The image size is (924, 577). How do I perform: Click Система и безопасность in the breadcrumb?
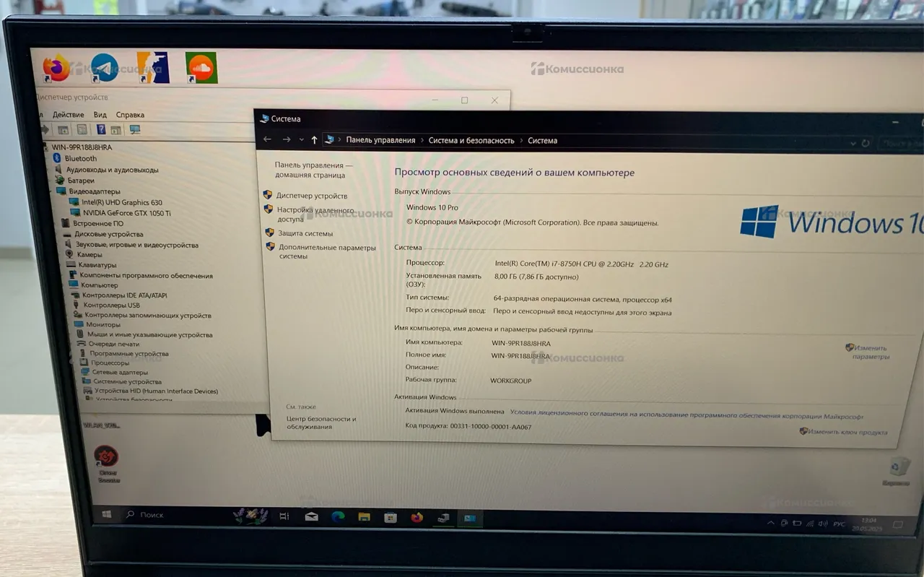click(x=471, y=140)
